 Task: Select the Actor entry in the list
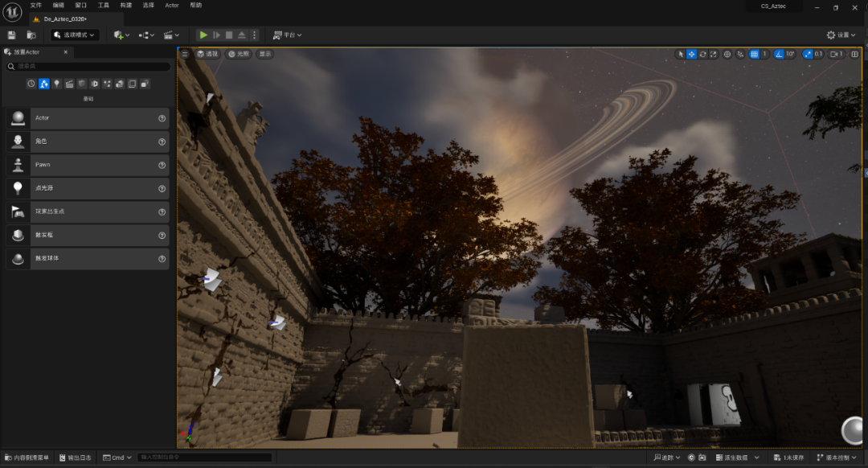88,118
